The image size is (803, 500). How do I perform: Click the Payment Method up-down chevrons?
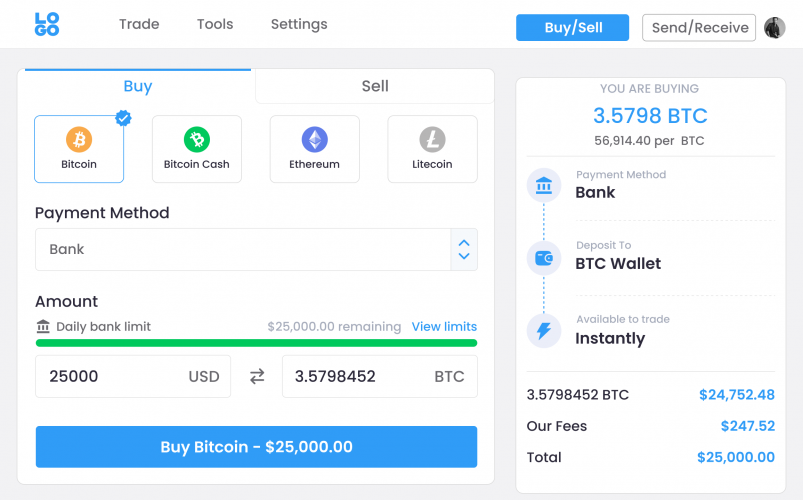[464, 249]
